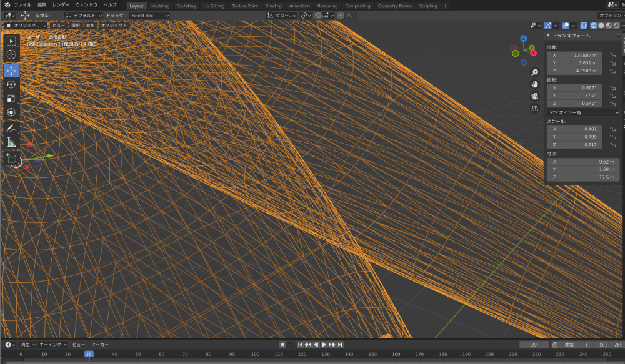Toggle the auto-keying record button

pos(282,345)
